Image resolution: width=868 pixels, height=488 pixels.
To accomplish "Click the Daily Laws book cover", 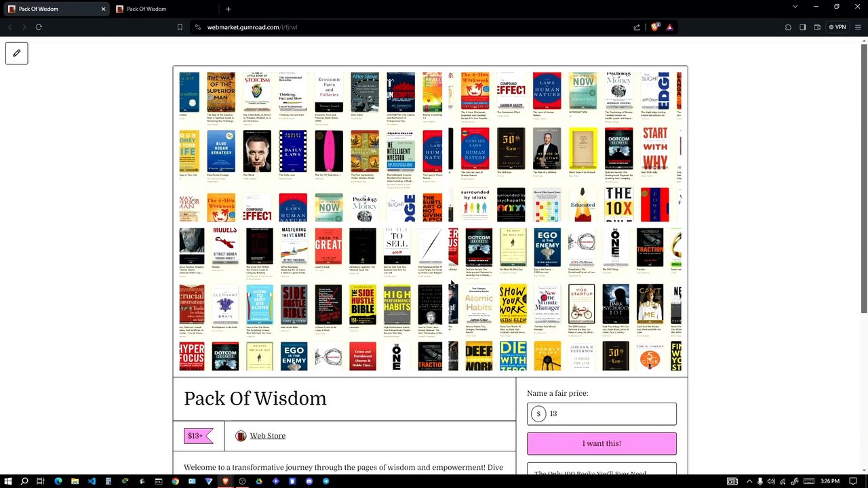I will tap(293, 150).
